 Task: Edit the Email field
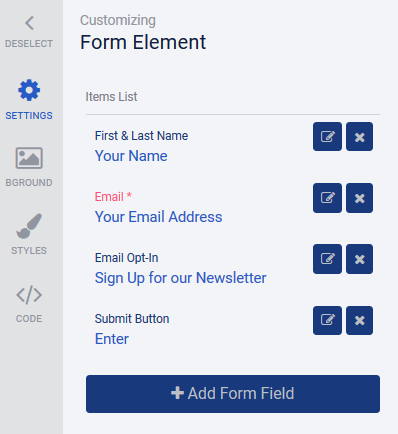coord(327,198)
